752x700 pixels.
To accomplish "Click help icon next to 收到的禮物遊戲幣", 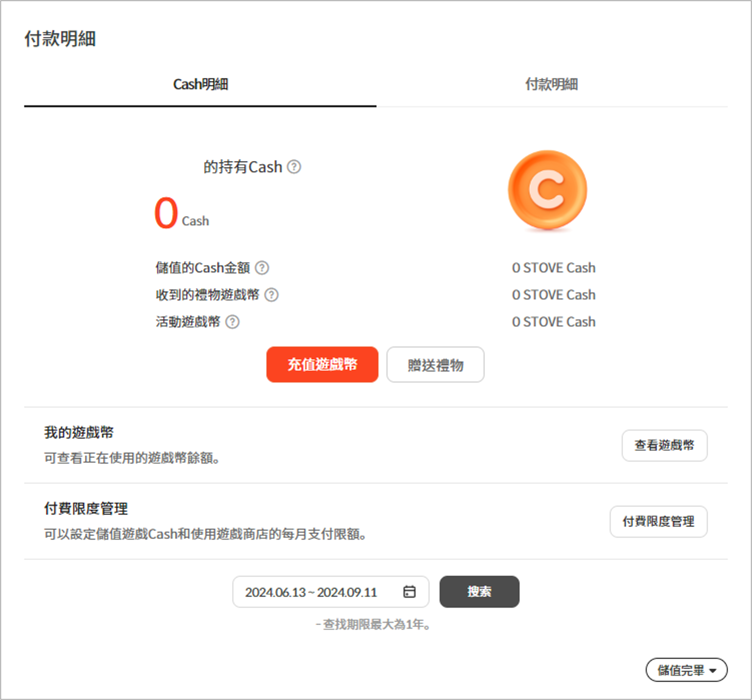I will [x=271, y=295].
